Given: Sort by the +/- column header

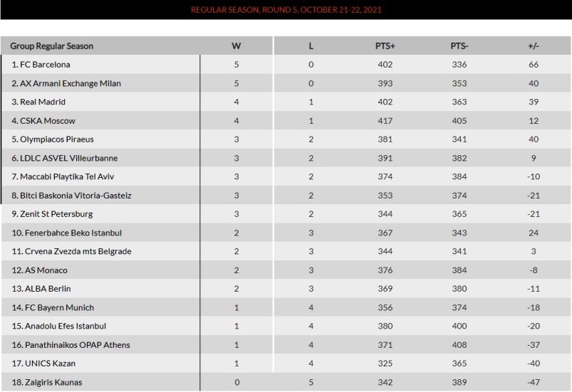Looking at the screenshot, I should [x=534, y=46].
